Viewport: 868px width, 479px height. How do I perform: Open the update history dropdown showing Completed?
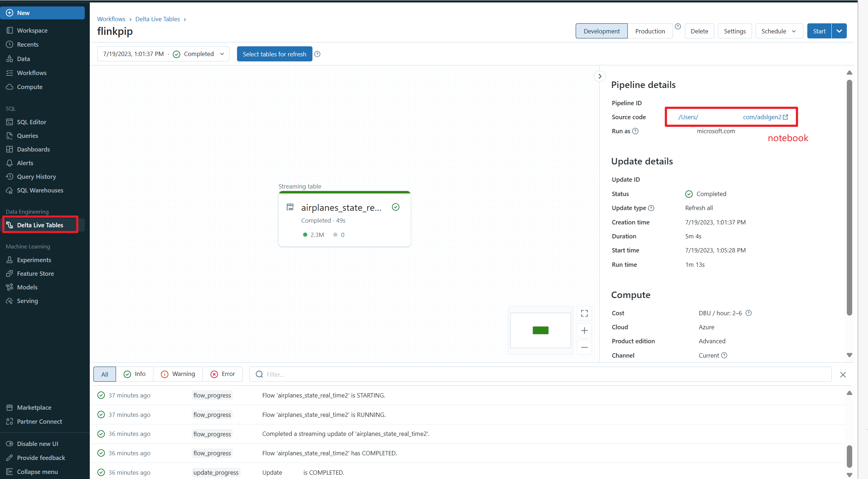163,54
